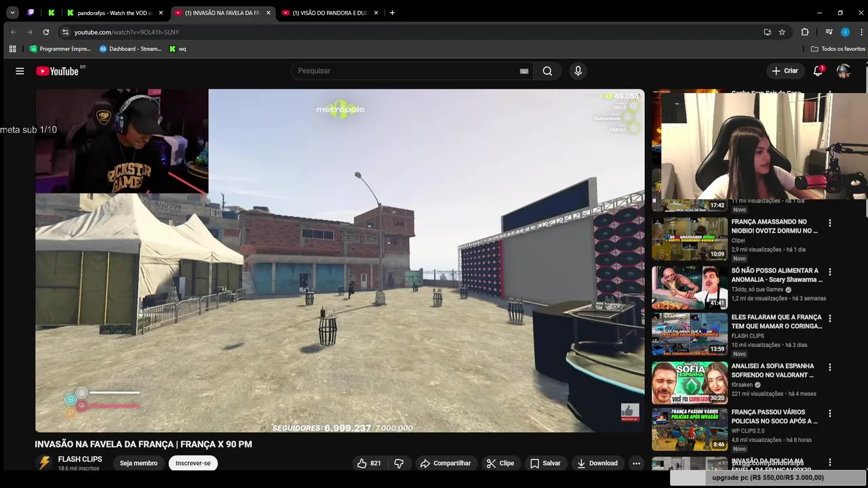Open the WP CLIPS 2.0 channel link
868x488 pixels.
tap(748, 431)
